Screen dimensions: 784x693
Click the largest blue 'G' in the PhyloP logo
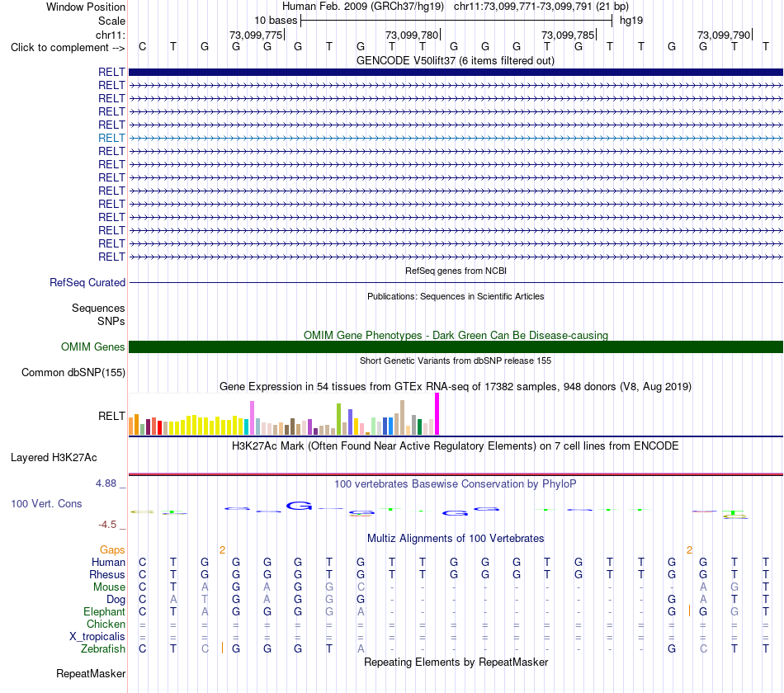299,506
